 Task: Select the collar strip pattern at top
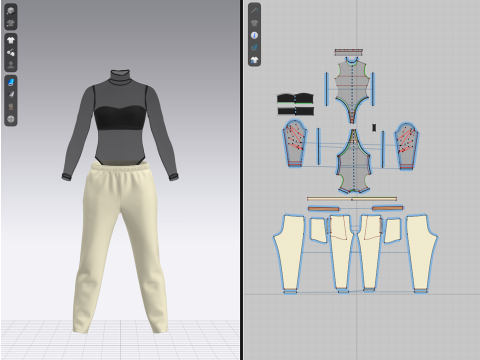point(349,52)
